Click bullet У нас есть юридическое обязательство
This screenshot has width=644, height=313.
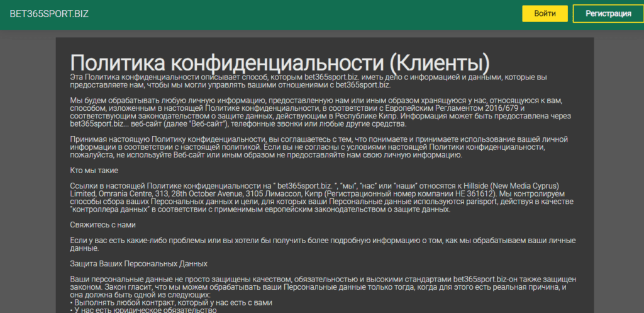coord(143,310)
